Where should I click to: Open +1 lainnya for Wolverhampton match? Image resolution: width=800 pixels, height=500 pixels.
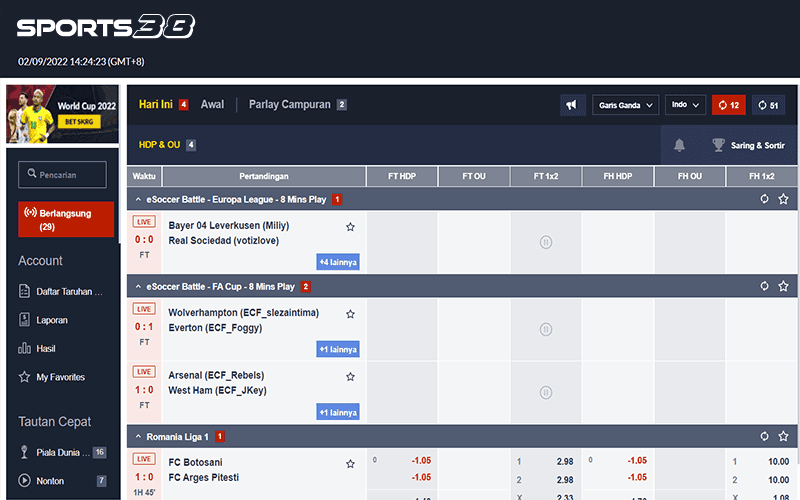click(x=338, y=349)
